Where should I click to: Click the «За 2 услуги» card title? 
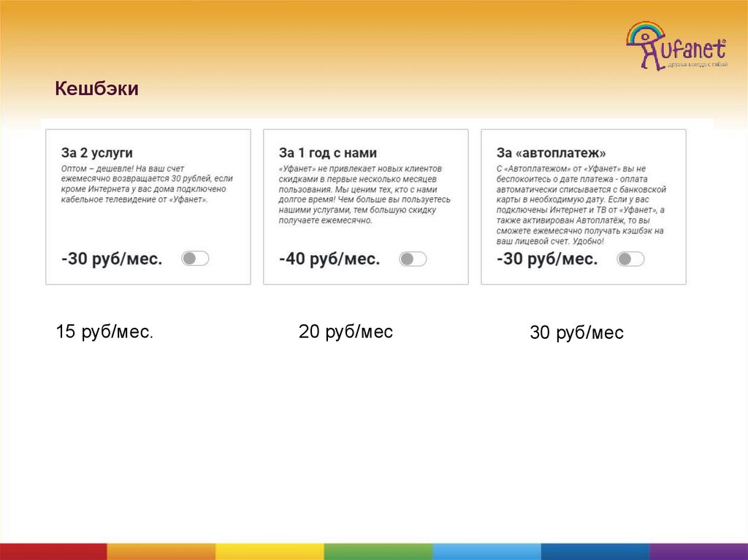97,153
